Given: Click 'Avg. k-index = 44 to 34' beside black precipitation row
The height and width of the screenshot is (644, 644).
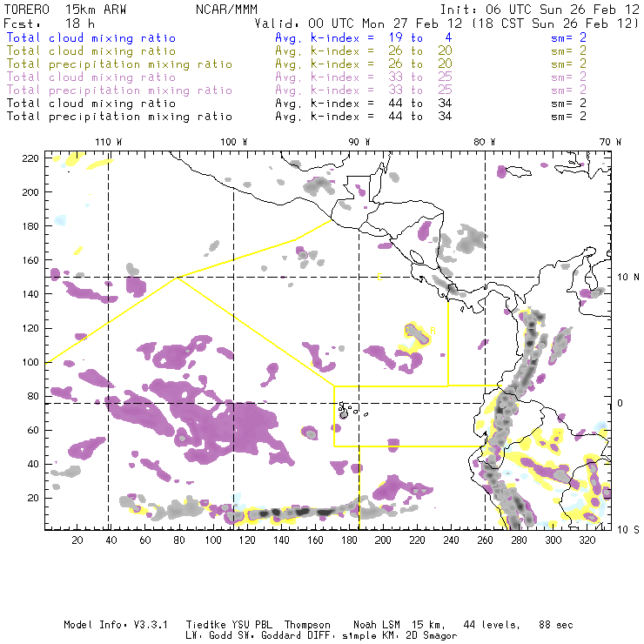Looking at the screenshot, I should 364,117.
